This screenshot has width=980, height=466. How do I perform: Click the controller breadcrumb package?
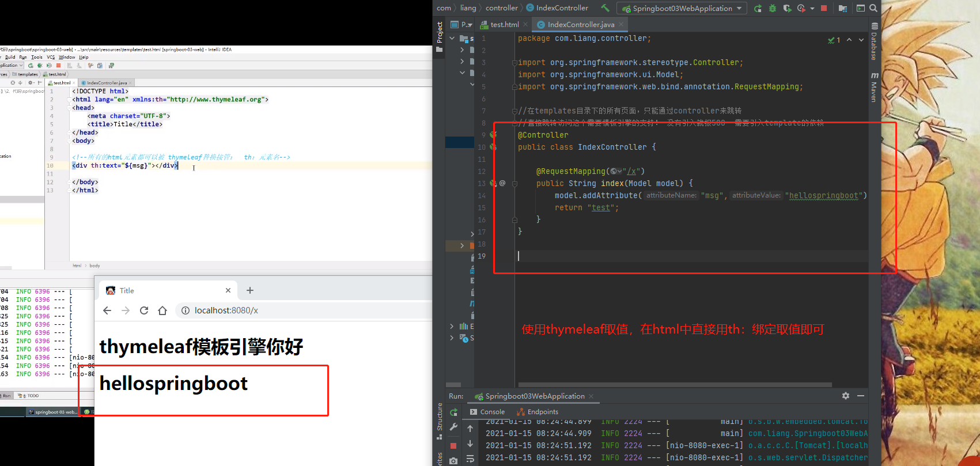[x=501, y=8]
